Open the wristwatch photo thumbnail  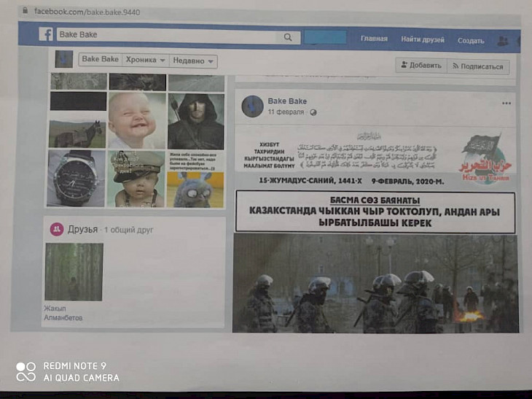pyautogui.click(x=76, y=178)
